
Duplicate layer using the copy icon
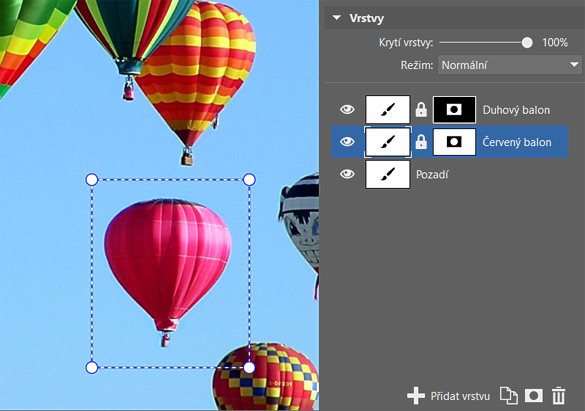coord(509,396)
